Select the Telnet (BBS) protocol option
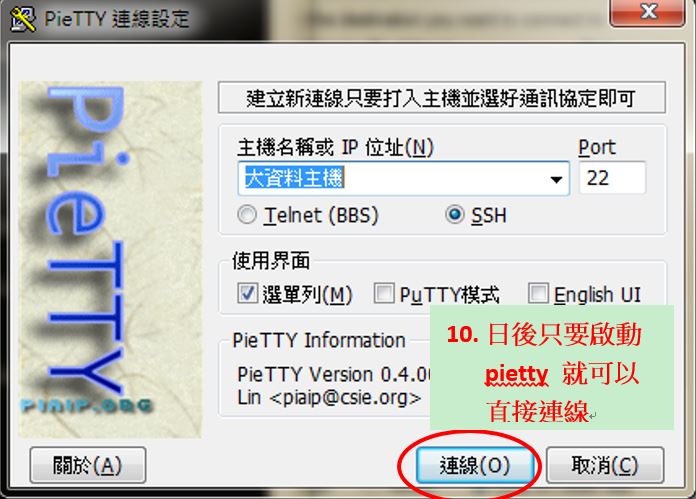The width and height of the screenshot is (696, 499). click(247, 215)
